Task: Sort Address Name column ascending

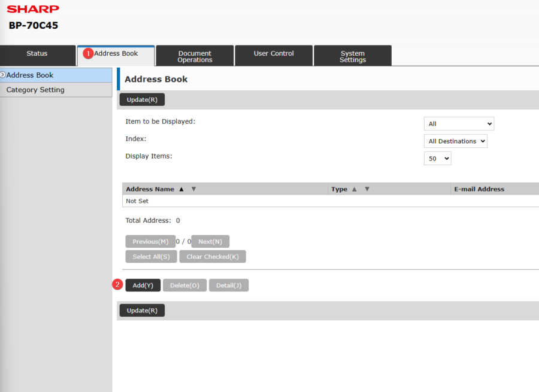Action: tap(181, 189)
